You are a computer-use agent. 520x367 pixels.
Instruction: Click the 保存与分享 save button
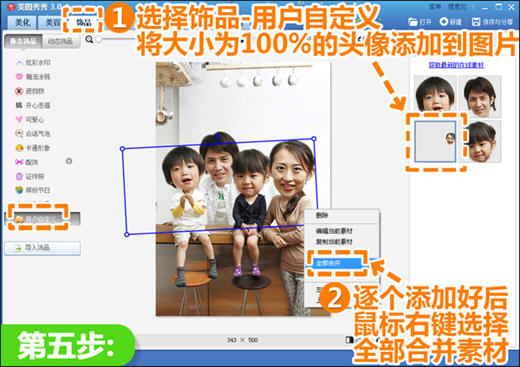click(492, 22)
